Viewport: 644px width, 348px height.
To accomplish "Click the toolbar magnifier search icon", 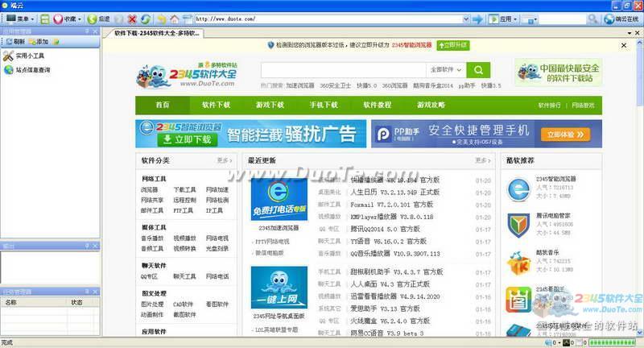I will 592,19.
